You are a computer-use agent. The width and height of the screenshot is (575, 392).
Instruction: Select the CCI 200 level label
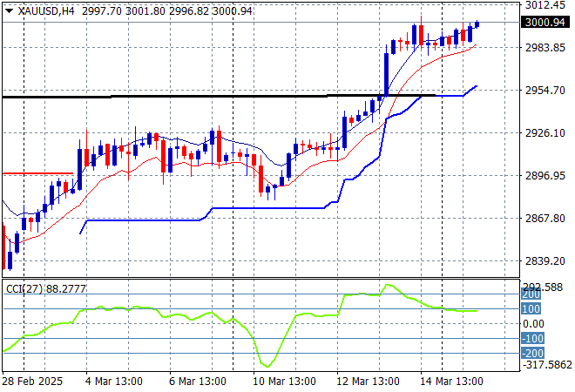(531, 294)
